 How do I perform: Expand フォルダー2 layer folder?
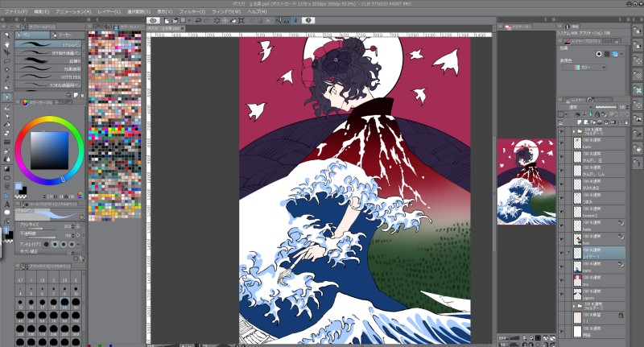pyautogui.click(x=574, y=306)
